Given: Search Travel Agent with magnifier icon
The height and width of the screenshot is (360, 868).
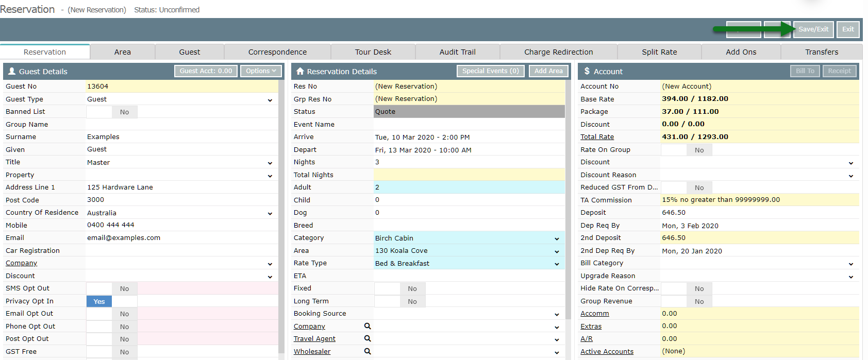Looking at the screenshot, I should (368, 338).
